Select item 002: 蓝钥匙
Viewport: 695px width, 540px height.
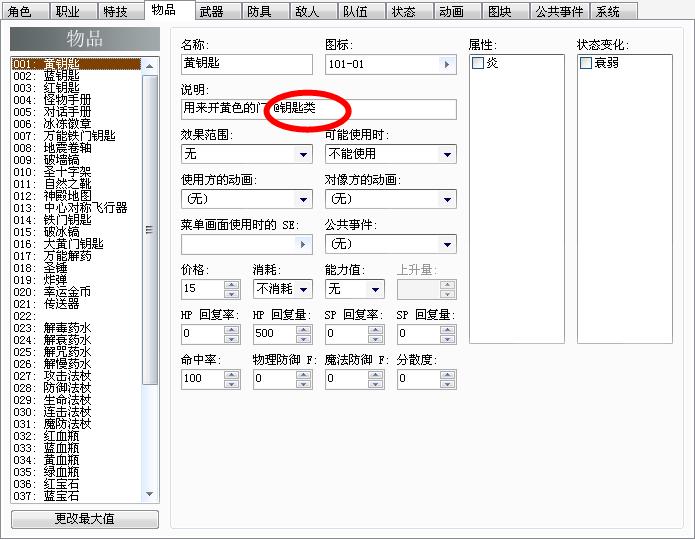76,76
